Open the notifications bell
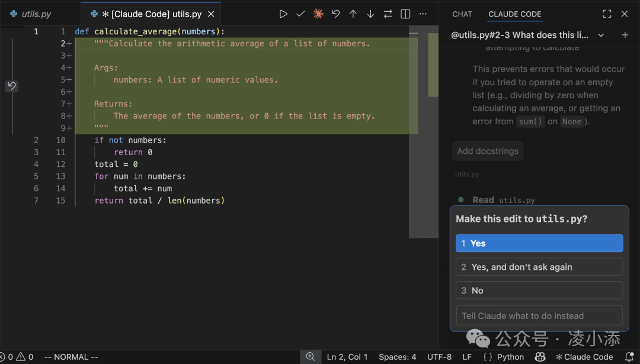The height and width of the screenshot is (364, 640). pyautogui.click(x=630, y=357)
